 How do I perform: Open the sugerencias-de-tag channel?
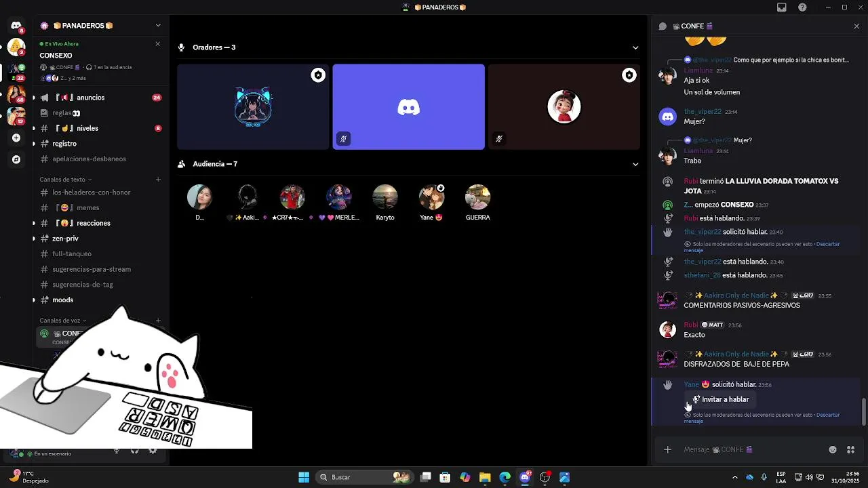pyautogui.click(x=100, y=285)
